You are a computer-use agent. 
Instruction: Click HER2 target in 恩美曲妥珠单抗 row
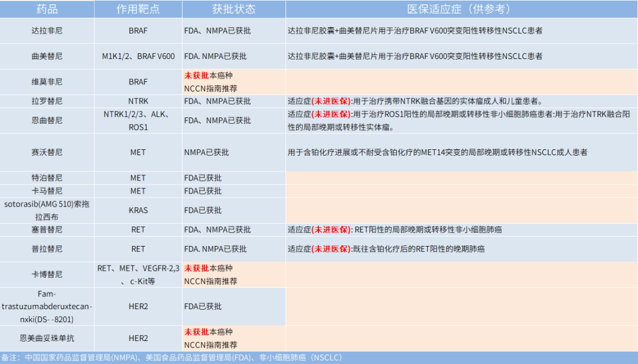pos(138,338)
